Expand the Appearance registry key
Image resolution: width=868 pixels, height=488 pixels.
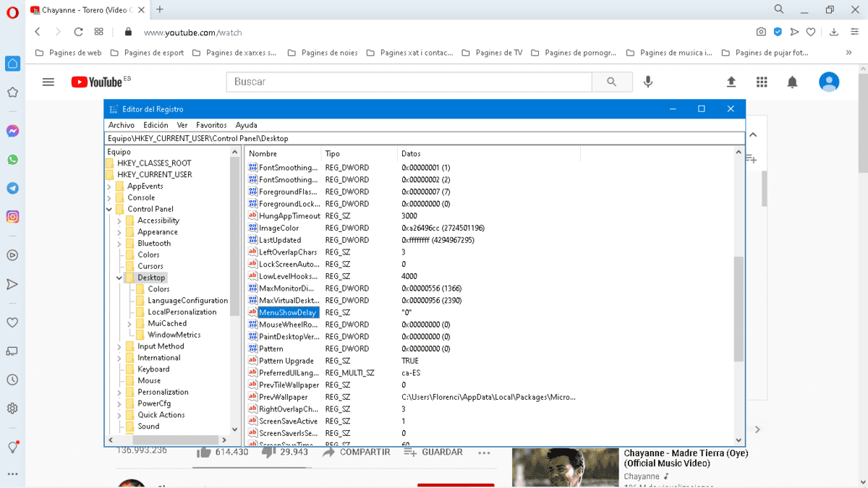click(119, 232)
